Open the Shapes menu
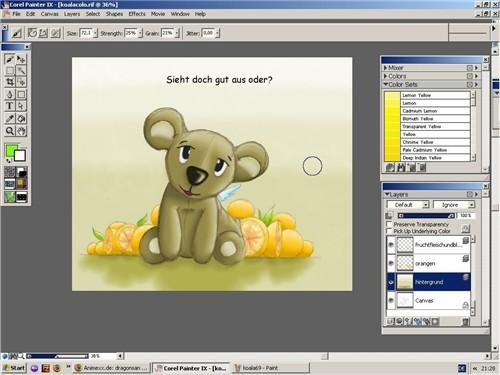This screenshot has height=375, width=500. (114, 14)
